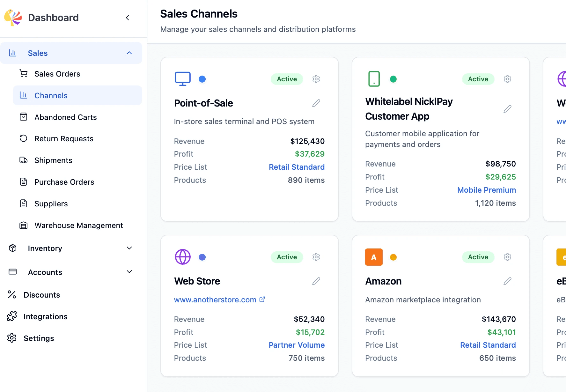Open the Partner Volume price list link
Screen dimensions: 566x392
(297, 345)
